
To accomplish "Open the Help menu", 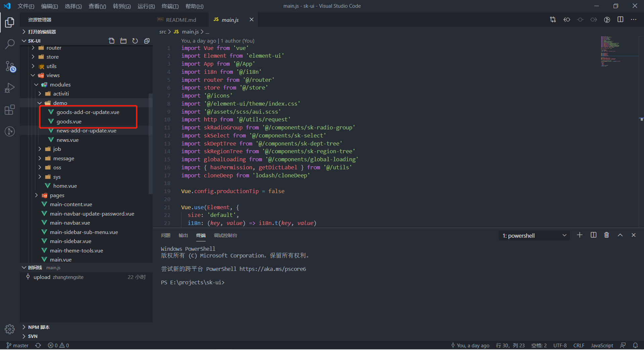I will [x=194, y=6].
